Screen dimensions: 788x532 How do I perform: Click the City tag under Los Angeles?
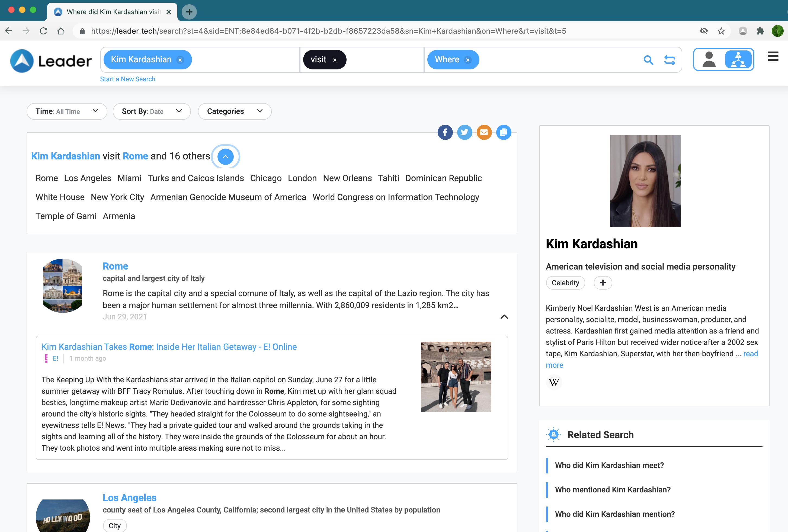tap(115, 525)
